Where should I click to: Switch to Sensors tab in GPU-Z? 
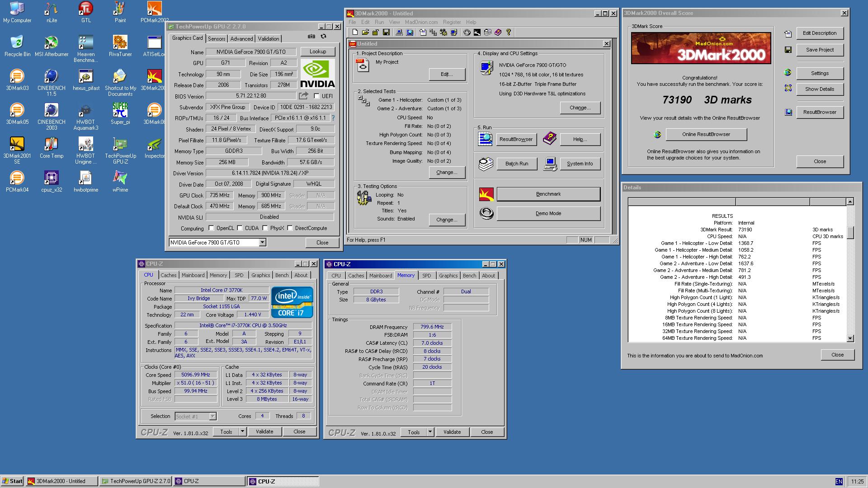[217, 39]
